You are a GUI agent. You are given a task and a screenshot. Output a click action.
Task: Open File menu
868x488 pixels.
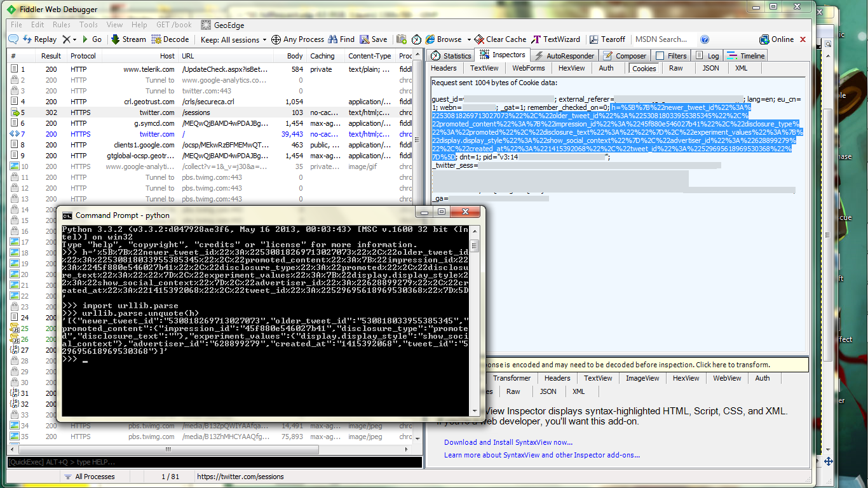[x=17, y=25]
